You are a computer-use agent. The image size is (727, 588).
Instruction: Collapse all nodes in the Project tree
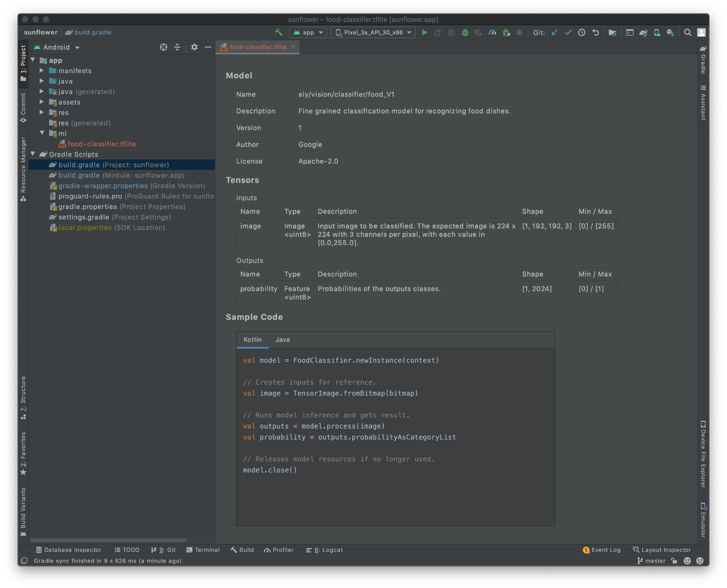tap(177, 47)
